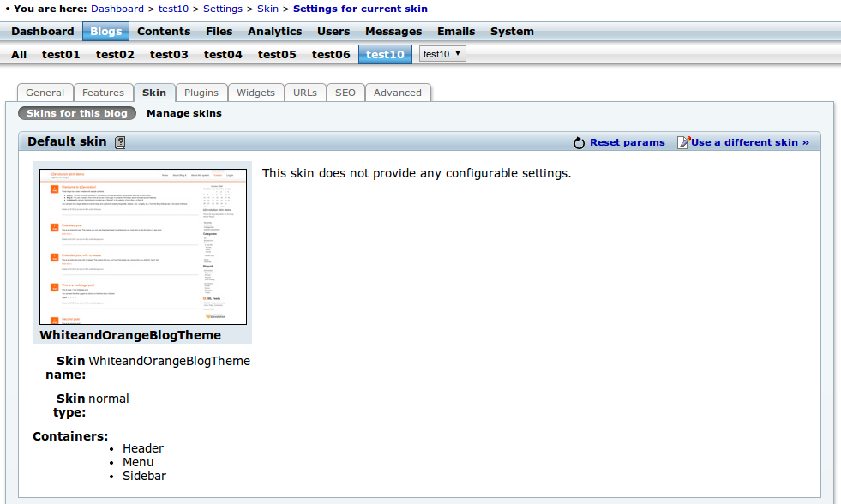Select the Blogs main menu item

pyautogui.click(x=105, y=32)
